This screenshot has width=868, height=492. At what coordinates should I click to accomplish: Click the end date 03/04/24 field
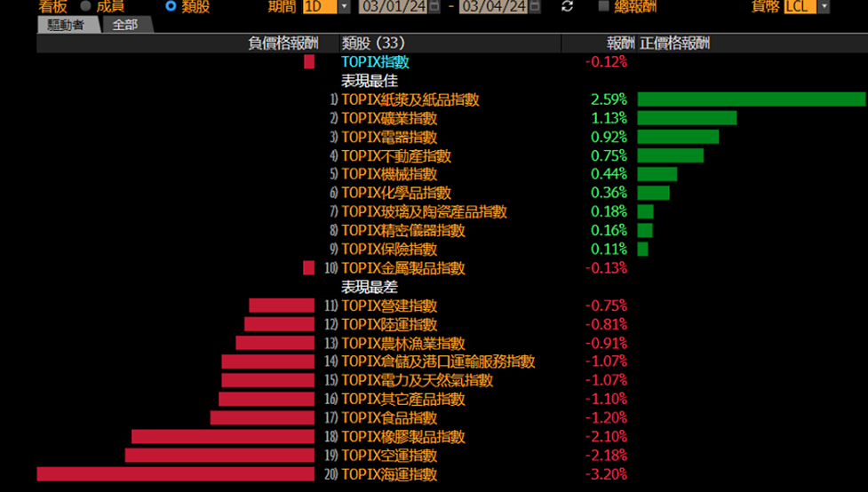click(493, 6)
